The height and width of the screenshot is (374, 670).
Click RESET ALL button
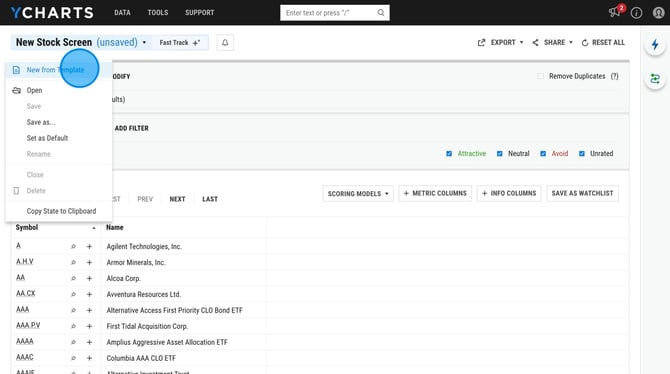pos(603,42)
